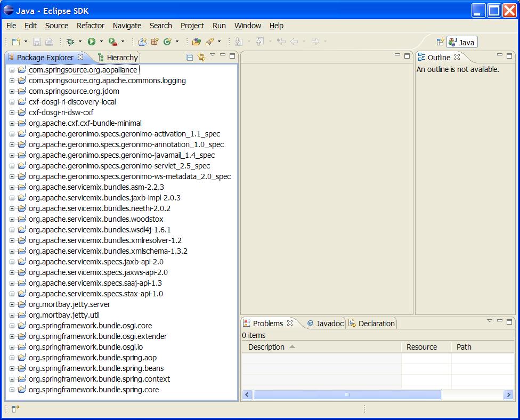Open the Package Explorer view menu triangle

click(x=213, y=55)
